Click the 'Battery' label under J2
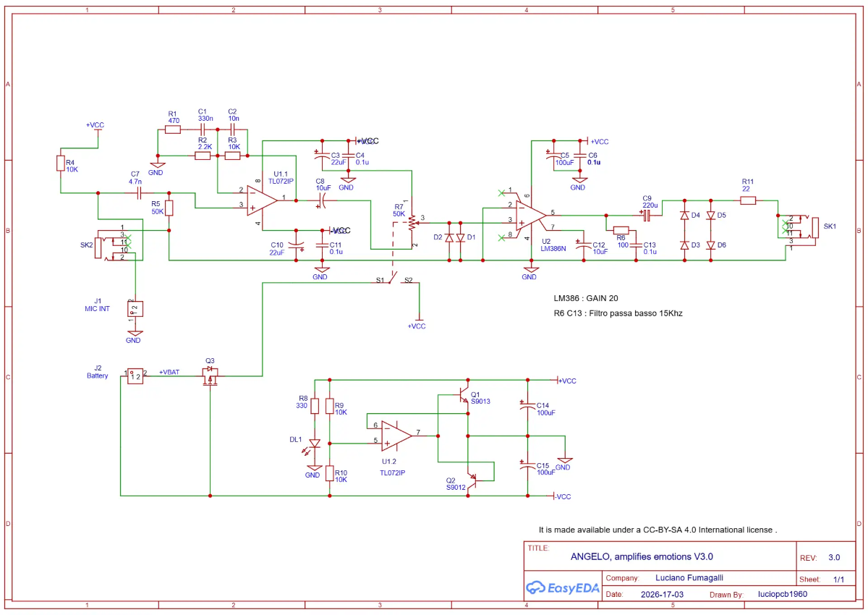The image size is (868, 615). pyautogui.click(x=98, y=376)
